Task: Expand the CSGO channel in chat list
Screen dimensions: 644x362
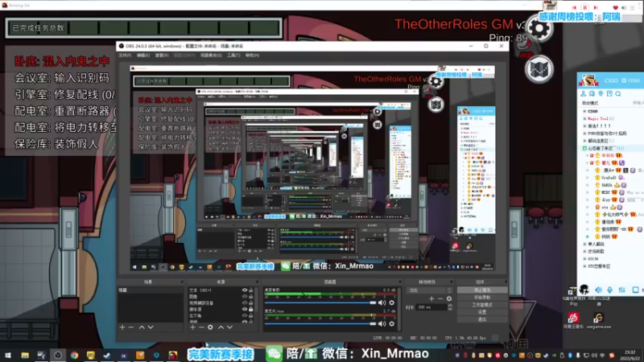Action: click(x=585, y=111)
